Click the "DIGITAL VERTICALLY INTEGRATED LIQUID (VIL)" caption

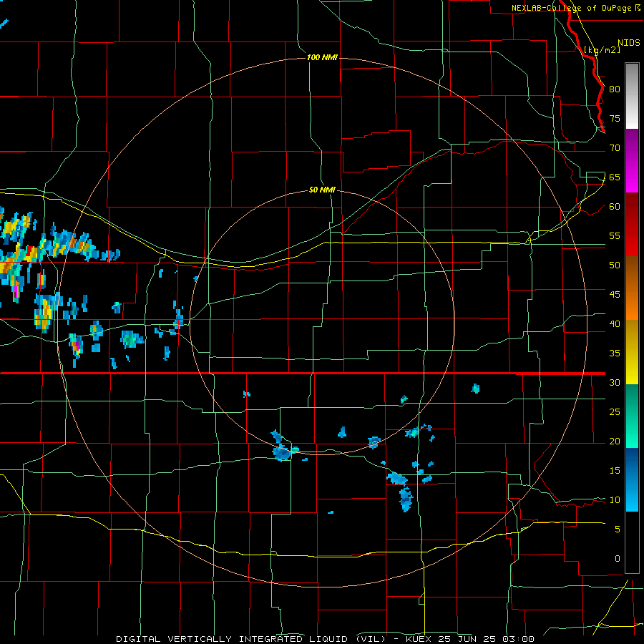[x=250, y=639]
